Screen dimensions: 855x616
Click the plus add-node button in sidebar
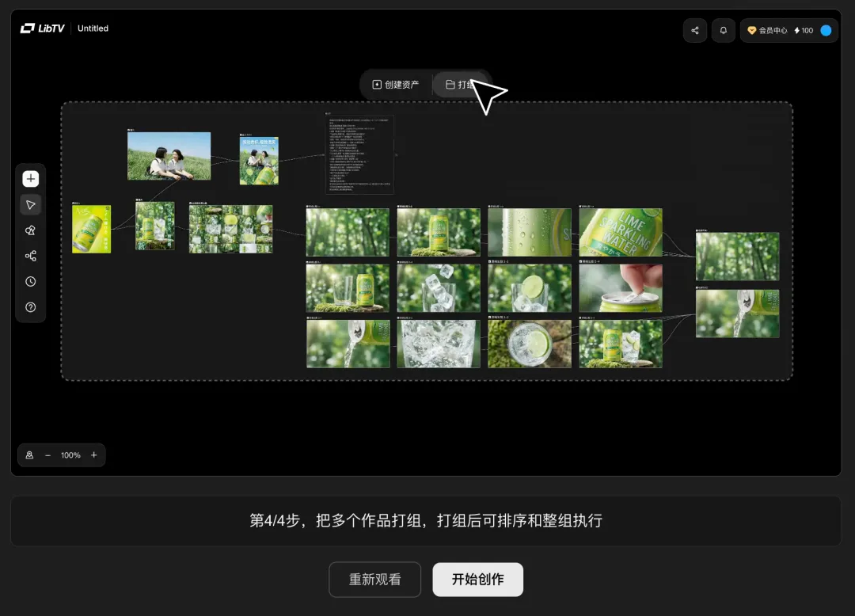tap(31, 179)
